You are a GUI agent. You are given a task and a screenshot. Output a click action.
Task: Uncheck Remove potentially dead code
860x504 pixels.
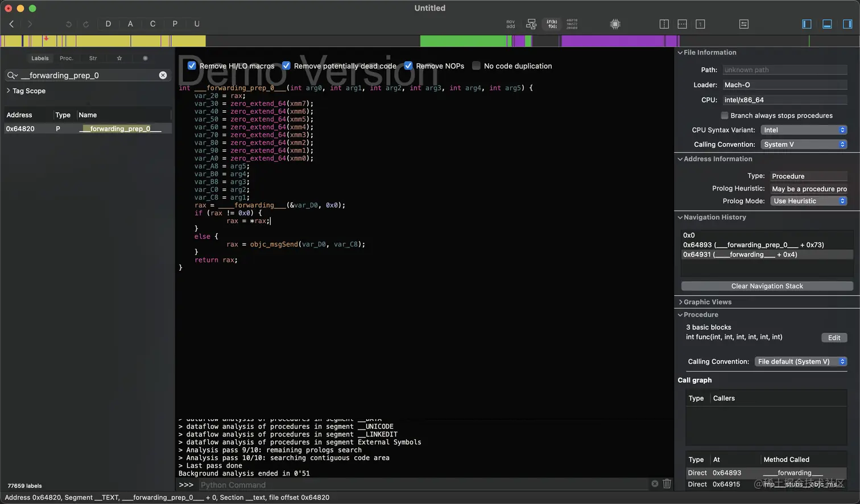[286, 66]
